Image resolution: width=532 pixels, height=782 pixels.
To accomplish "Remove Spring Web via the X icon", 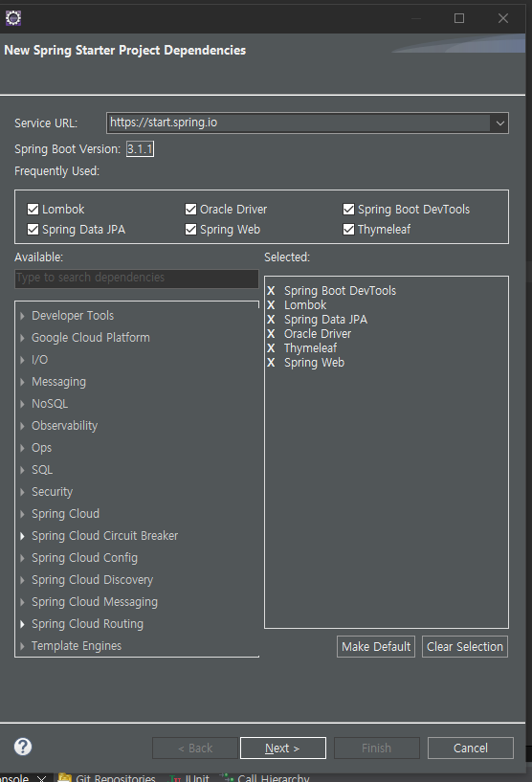I will [271, 363].
